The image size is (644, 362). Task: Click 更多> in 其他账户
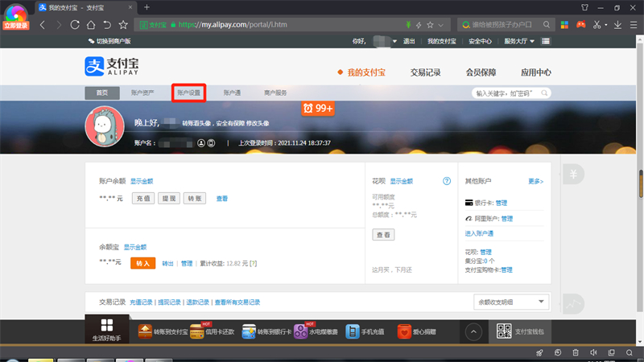tap(535, 181)
